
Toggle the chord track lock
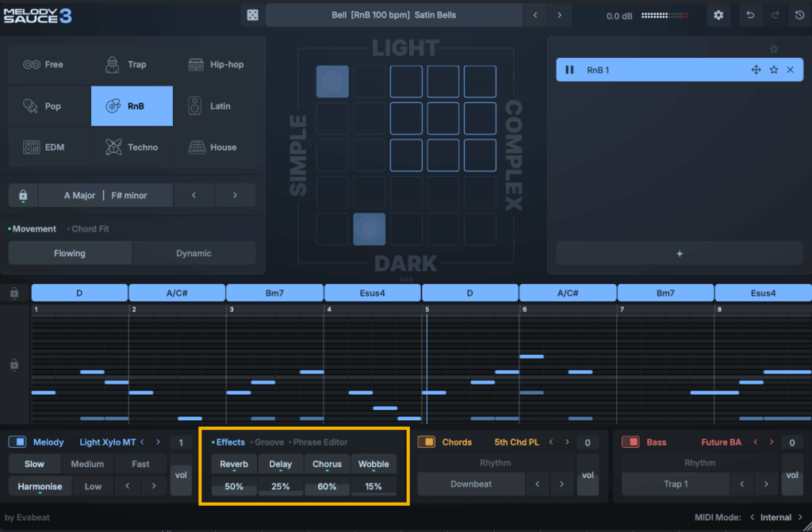pos(14,293)
